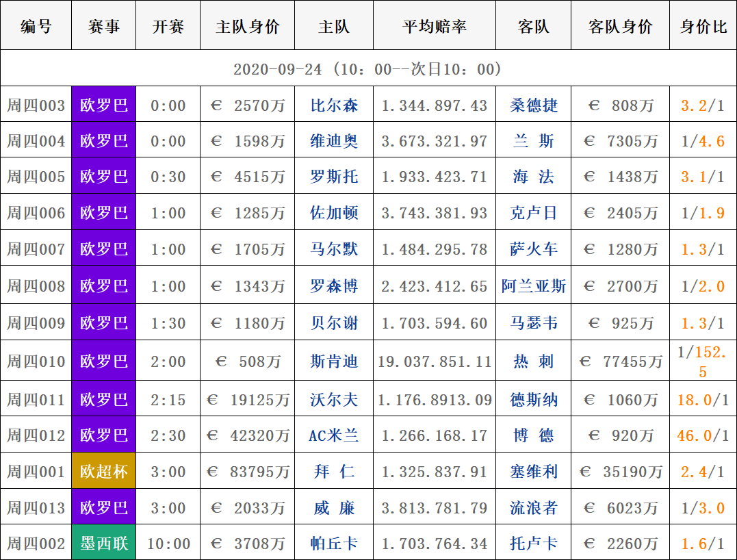Select the 主队身价 column header

247,27
